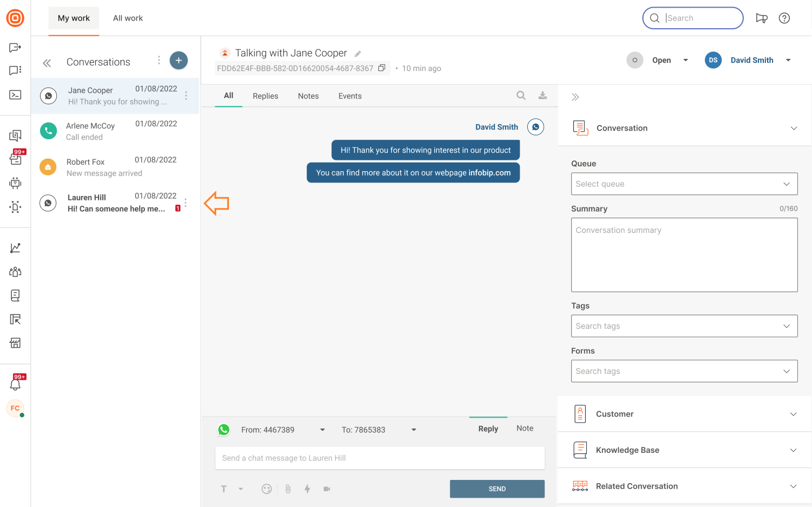This screenshot has width=812, height=507.
Task: Switch to the All work tab
Action: (x=128, y=18)
